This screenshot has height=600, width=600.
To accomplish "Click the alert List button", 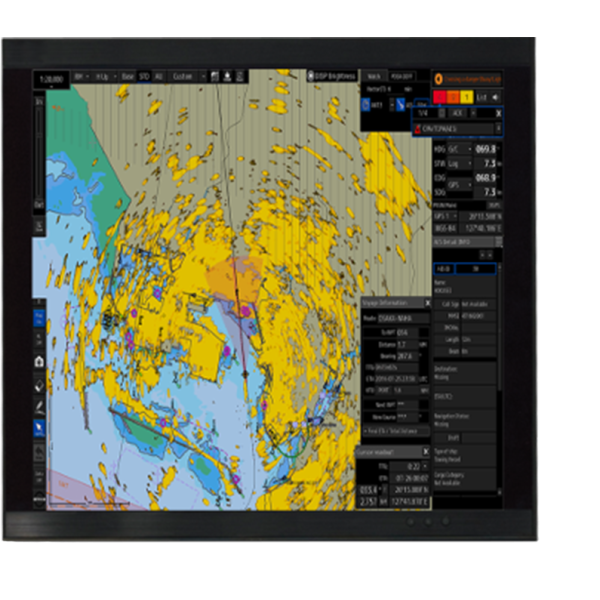I will [x=481, y=98].
